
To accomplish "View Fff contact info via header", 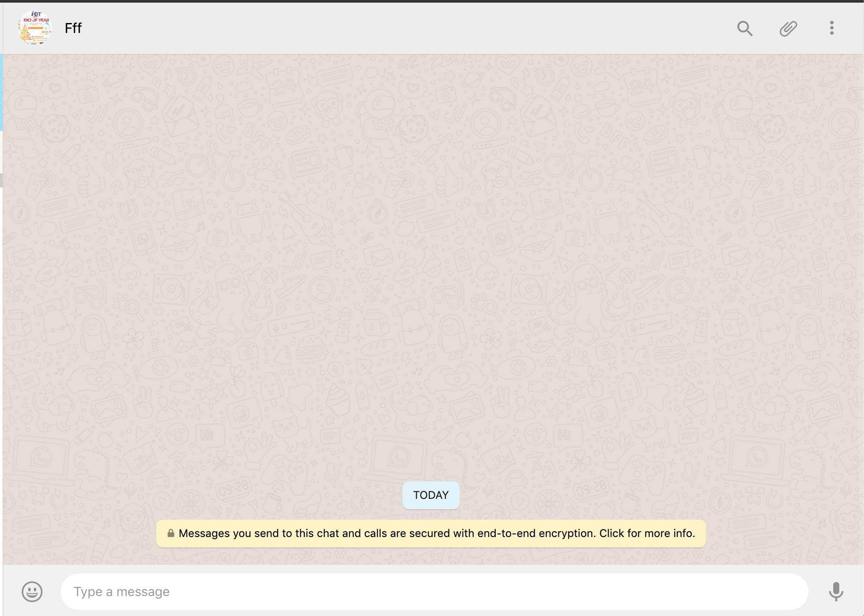I will click(72, 28).
